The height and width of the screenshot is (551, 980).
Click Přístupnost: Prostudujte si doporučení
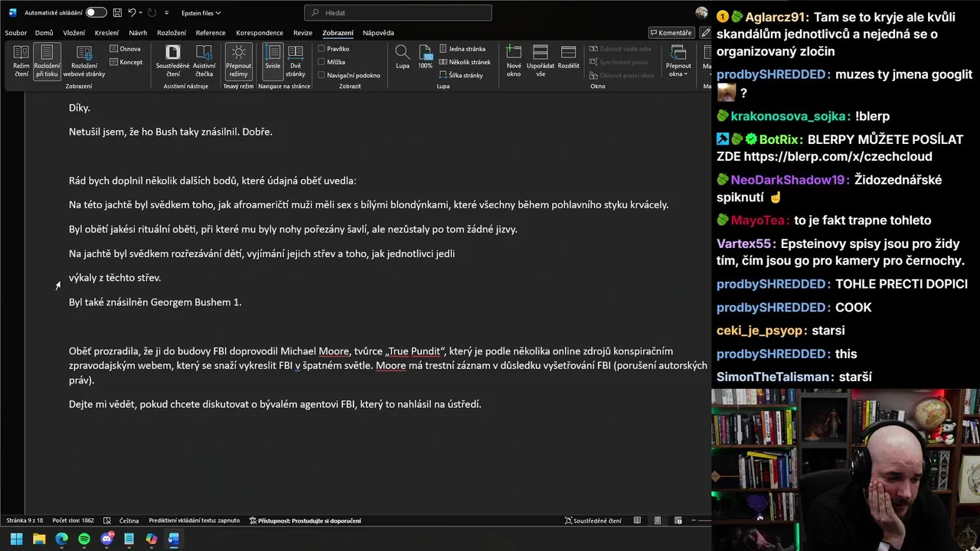305,520
